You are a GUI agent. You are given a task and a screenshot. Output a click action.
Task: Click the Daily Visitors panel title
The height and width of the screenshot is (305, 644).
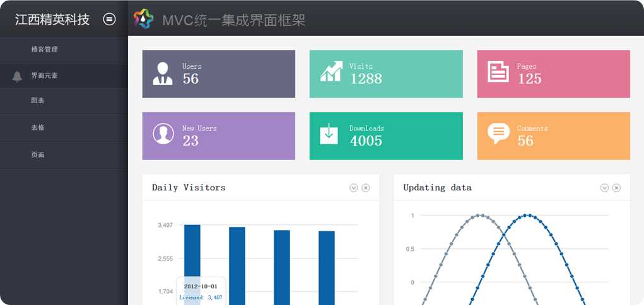(x=189, y=188)
